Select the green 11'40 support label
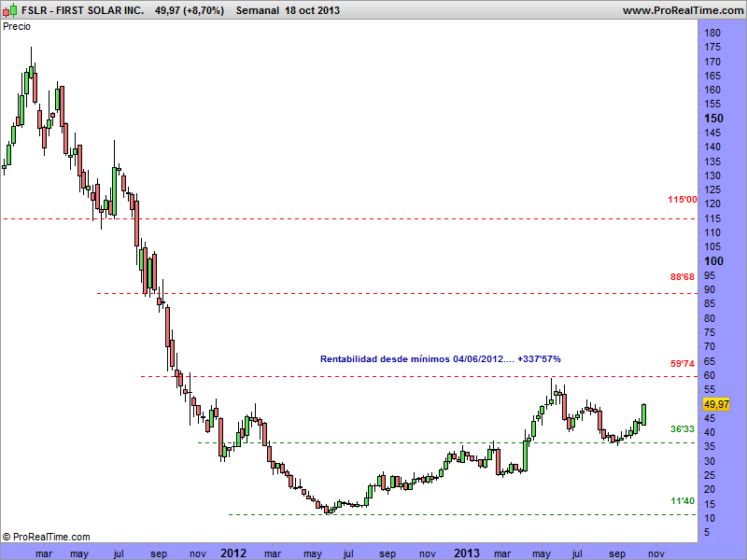This screenshot has height=560, width=747. (x=683, y=501)
